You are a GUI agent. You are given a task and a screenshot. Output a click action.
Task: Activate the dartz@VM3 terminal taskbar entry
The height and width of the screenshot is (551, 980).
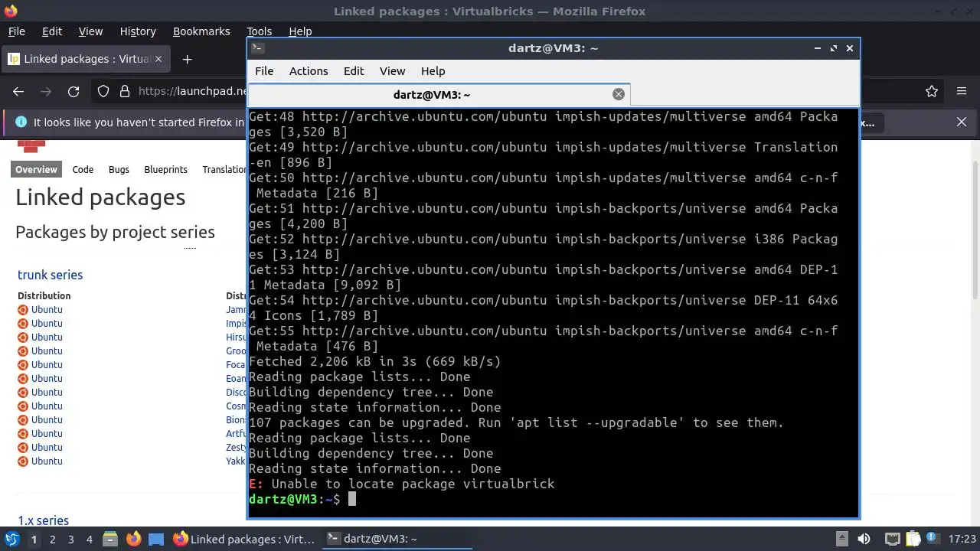397,539
